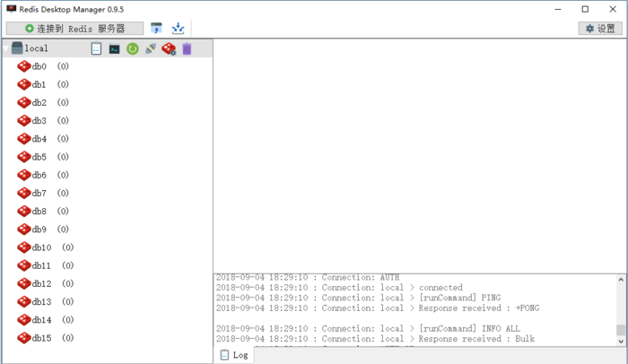Click the red Redis icon beside db14
Image resolution: width=628 pixels, height=364 pixels.
(x=24, y=320)
